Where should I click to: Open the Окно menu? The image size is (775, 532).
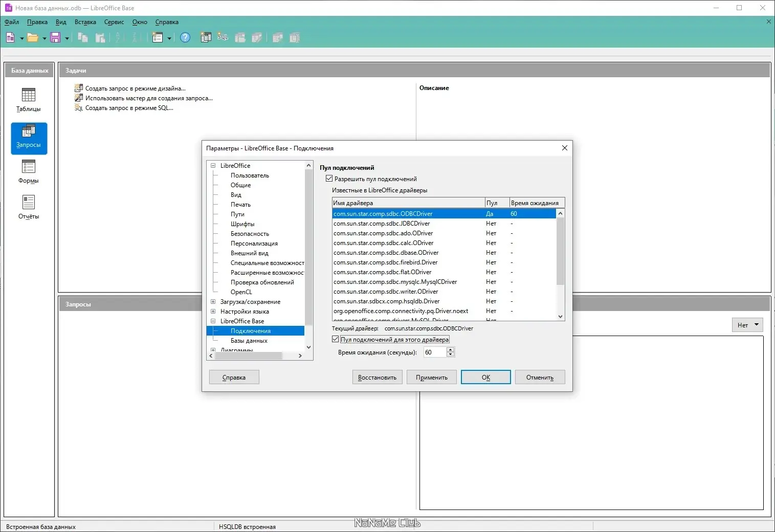[x=140, y=22]
